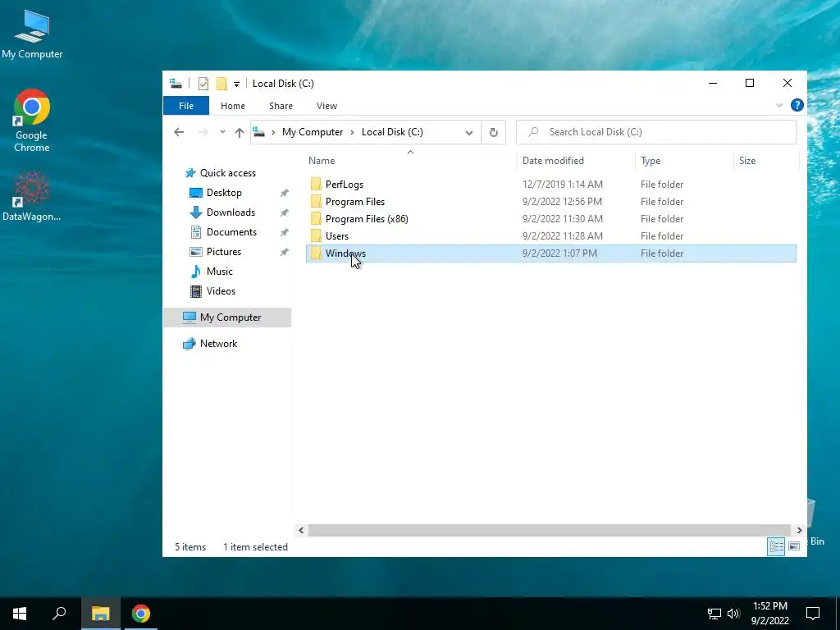Sort by the Type column header
840x630 pixels.
point(651,161)
